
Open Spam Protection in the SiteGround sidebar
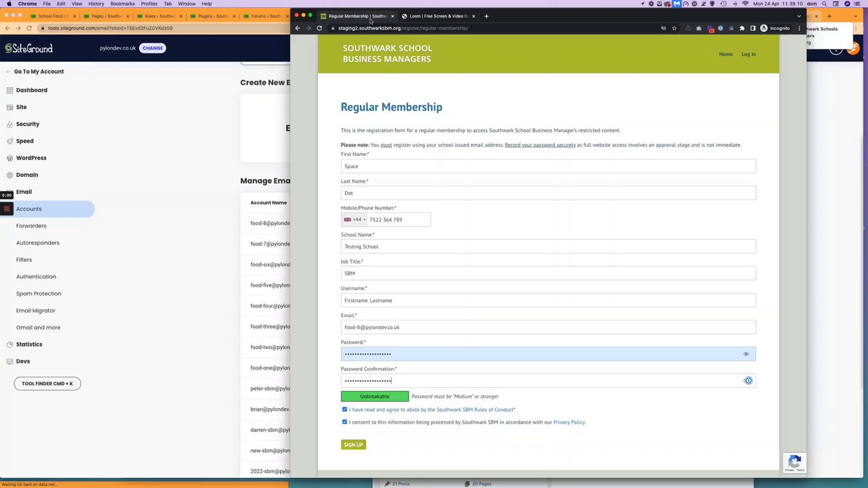39,293
